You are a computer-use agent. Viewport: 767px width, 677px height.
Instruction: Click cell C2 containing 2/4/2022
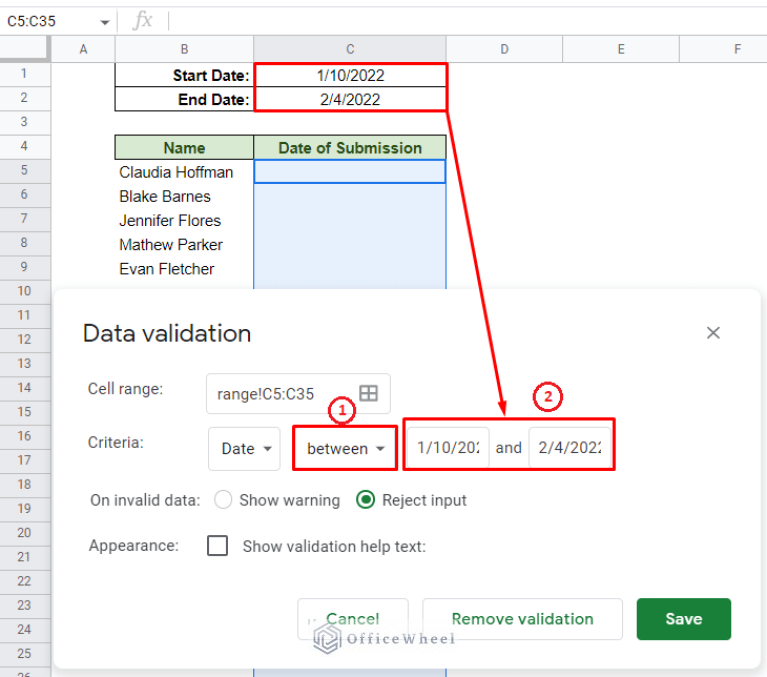[350, 99]
